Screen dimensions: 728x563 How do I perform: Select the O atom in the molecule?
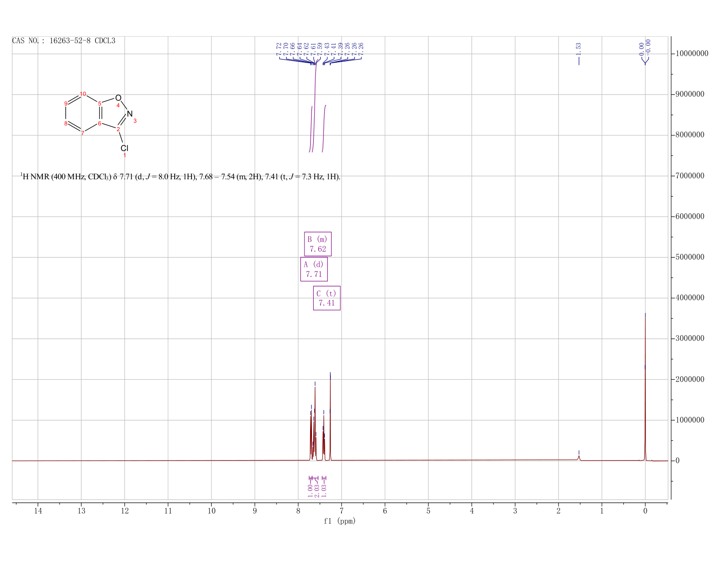click(118, 98)
